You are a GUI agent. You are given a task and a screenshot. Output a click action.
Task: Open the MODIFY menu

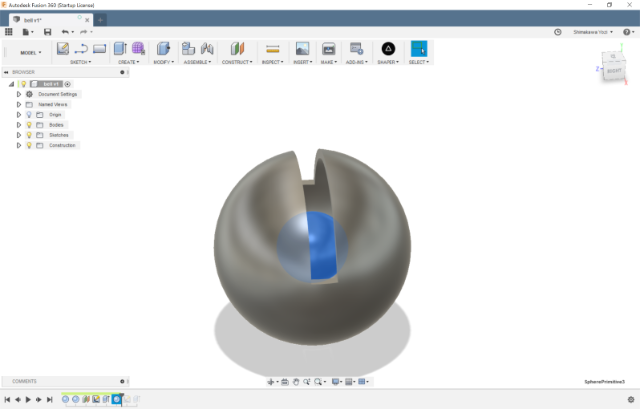point(164,62)
